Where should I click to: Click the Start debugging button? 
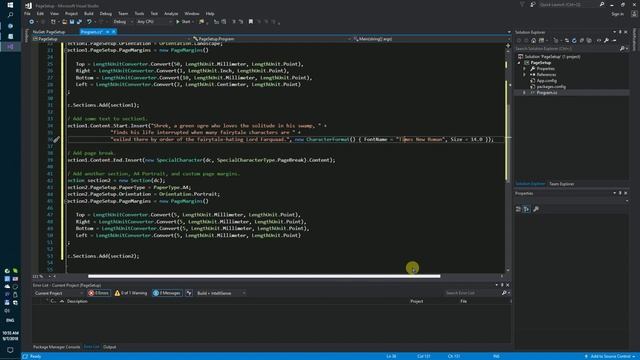183,22
